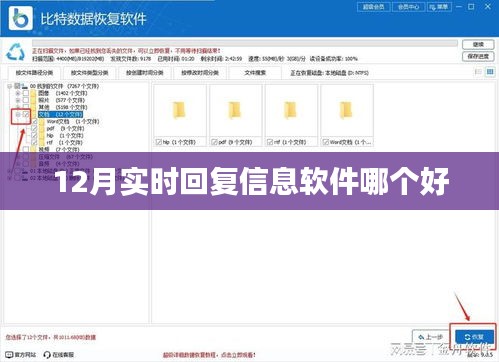499x362 pixels.
Task: Click the 超级会员 button
Action: tap(374, 7)
